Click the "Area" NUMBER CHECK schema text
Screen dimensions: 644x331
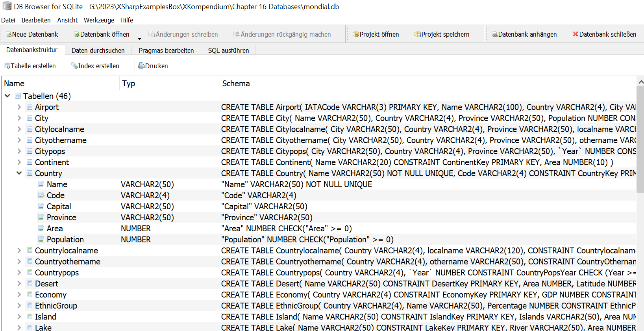point(287,229)
